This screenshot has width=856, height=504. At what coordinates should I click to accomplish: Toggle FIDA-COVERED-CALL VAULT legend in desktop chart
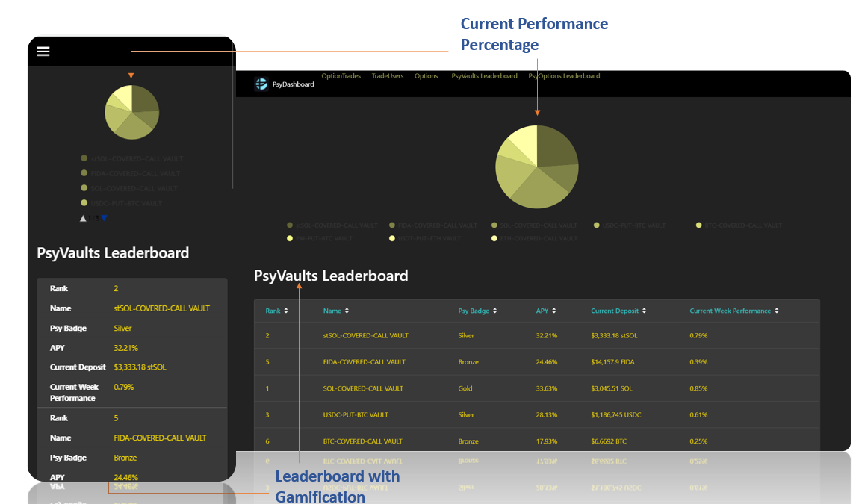tap(433, 225)
